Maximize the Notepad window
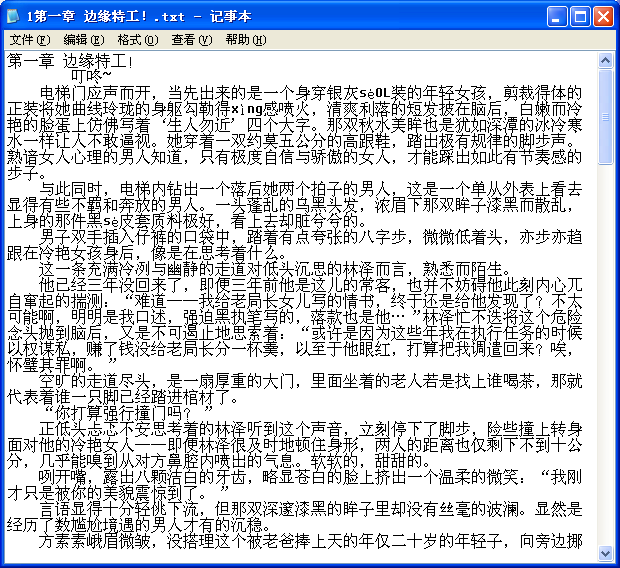Screen dimensions: 620x568 tap(580, 16)
